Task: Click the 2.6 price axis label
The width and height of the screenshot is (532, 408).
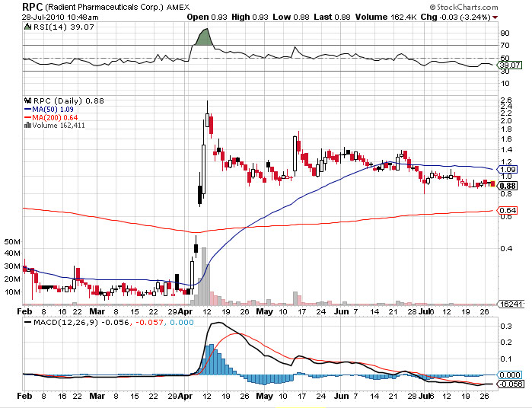Action: click(506, 100)
